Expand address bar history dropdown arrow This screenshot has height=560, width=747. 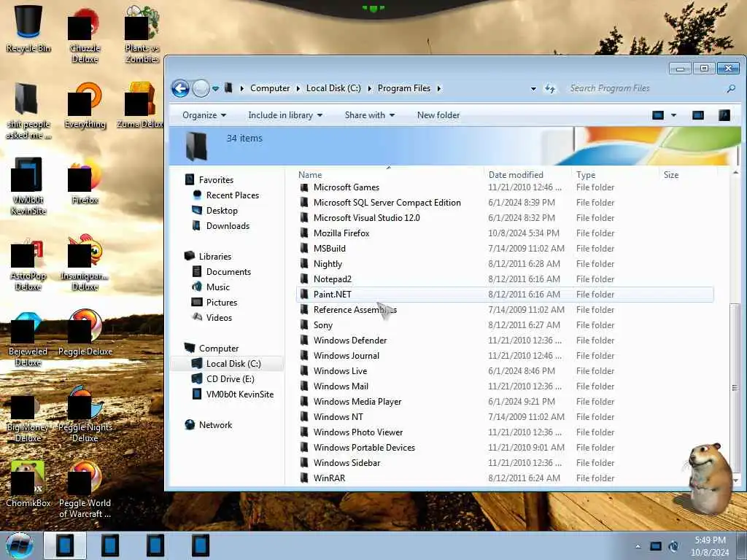[533, 88]
